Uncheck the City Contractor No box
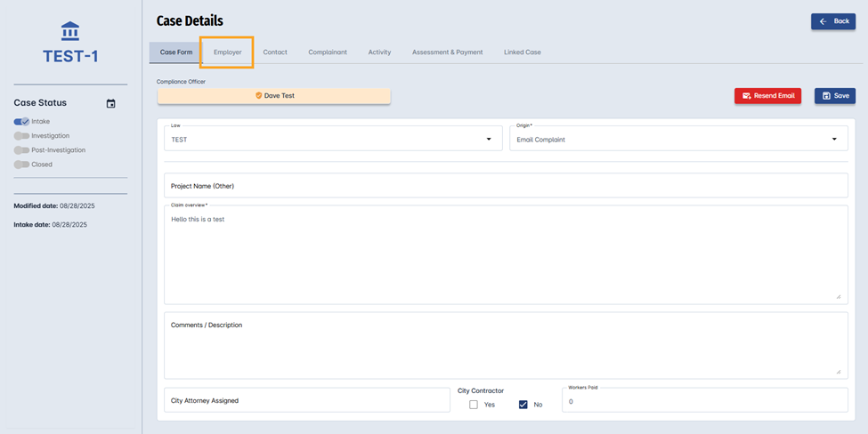 [523, 405]
